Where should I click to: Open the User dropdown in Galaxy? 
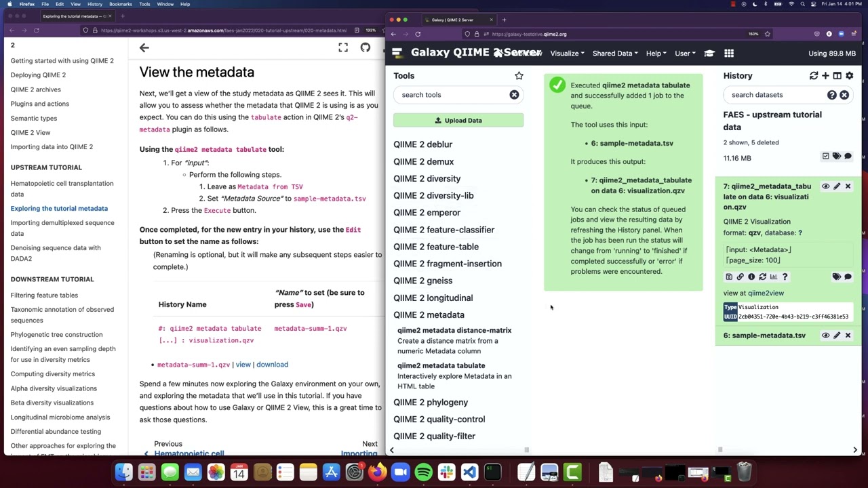(x=685, y=54)
